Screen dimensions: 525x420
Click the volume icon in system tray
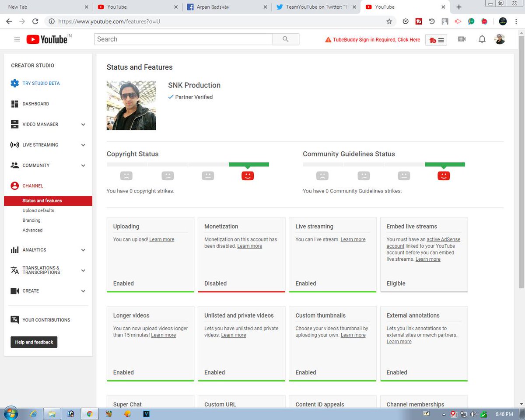pos(473,414)
